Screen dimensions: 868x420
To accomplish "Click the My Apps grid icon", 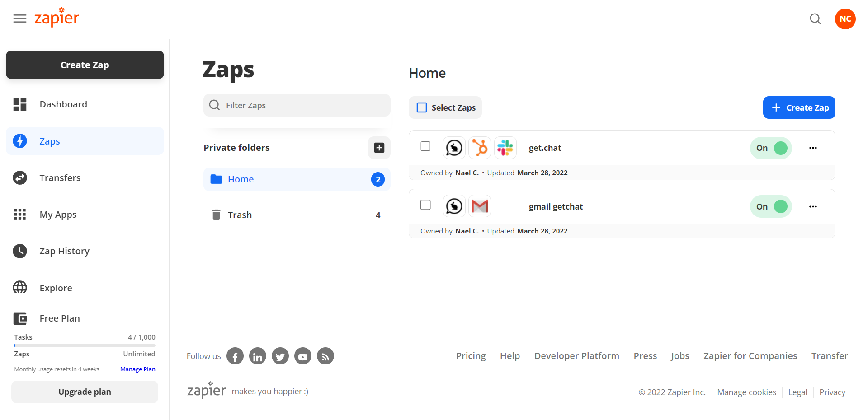I will coord(20,215).
